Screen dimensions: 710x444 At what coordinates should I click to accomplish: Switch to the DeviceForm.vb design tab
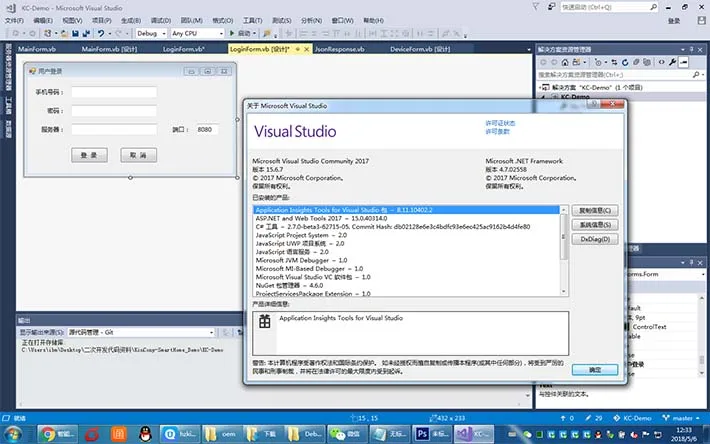(420, 49)
